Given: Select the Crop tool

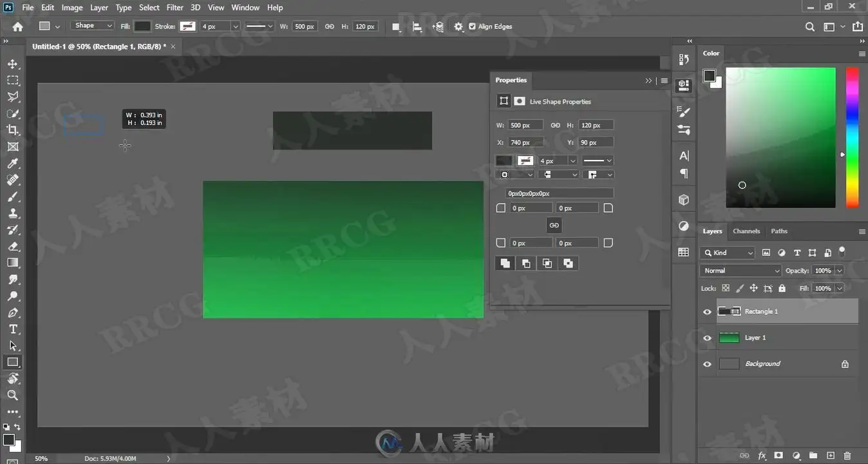Looking at the screenshot, I should [12, 130].
